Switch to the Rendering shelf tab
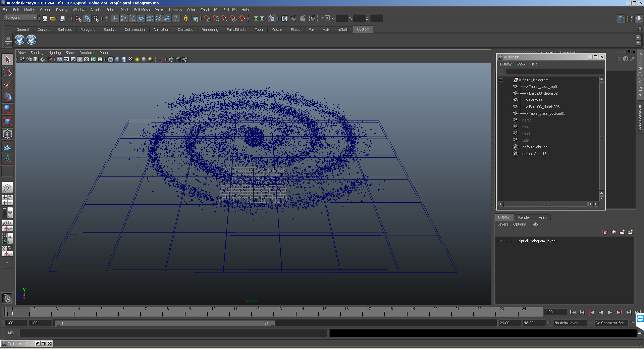The height and width of the screenshot is (349, 644). 210,30
